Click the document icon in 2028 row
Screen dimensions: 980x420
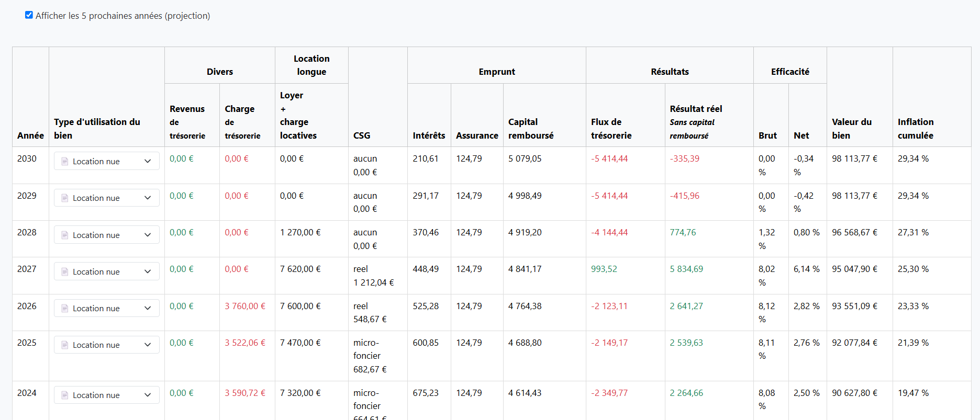(65, 235)
